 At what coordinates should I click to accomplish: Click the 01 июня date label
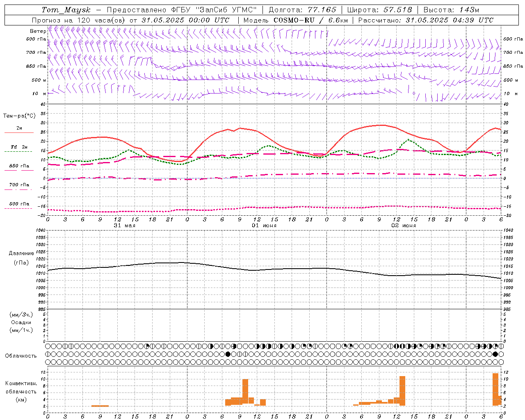click(264, 226)
